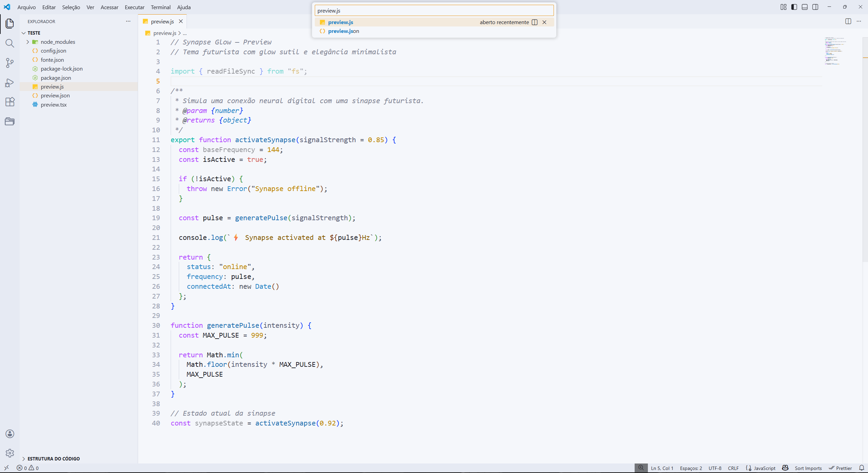Click the quick open search input field
The image size is (868, 473).
pos(434,11)
